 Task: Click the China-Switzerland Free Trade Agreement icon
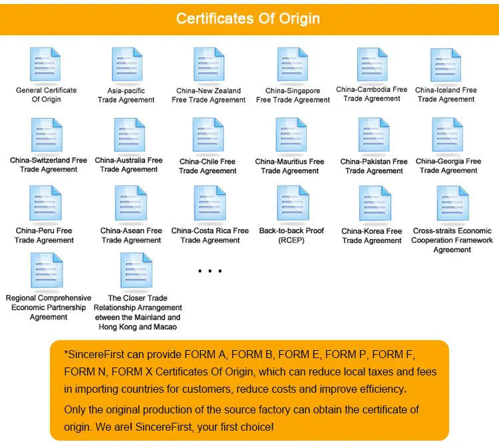(x=47, y=134)
